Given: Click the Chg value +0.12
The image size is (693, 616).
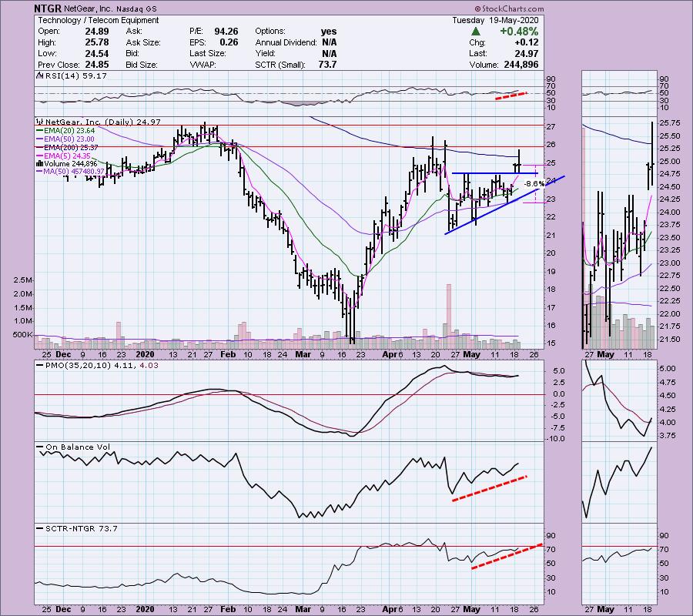Looking at the screenshot, I should click(x=527, y=42).
